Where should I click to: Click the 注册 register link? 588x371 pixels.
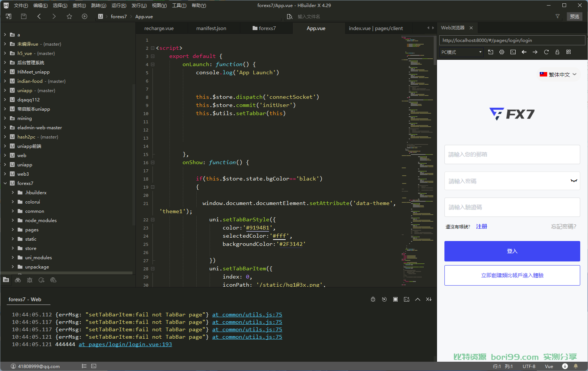coord(482,227)
